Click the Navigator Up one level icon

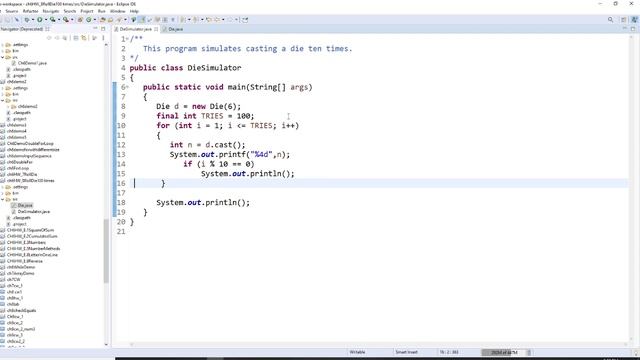pos(64,38)
